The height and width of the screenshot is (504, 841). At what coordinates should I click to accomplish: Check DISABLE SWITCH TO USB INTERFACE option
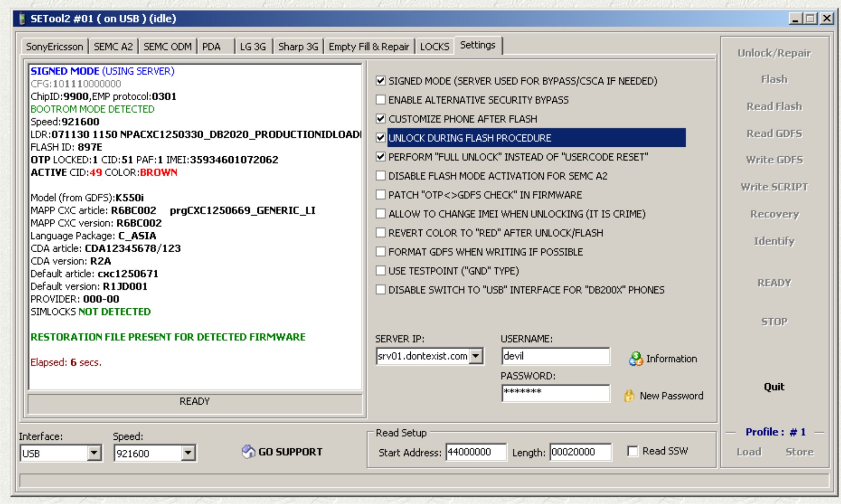(x=380, y=290)
